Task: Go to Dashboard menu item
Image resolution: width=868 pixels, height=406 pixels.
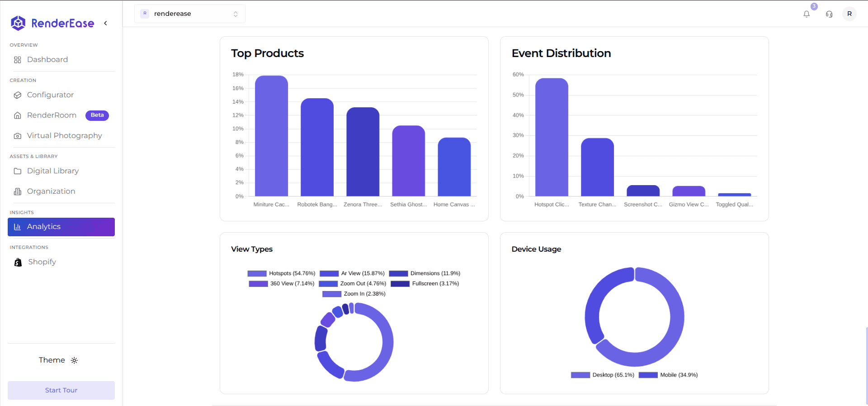Action: (61, 60)
